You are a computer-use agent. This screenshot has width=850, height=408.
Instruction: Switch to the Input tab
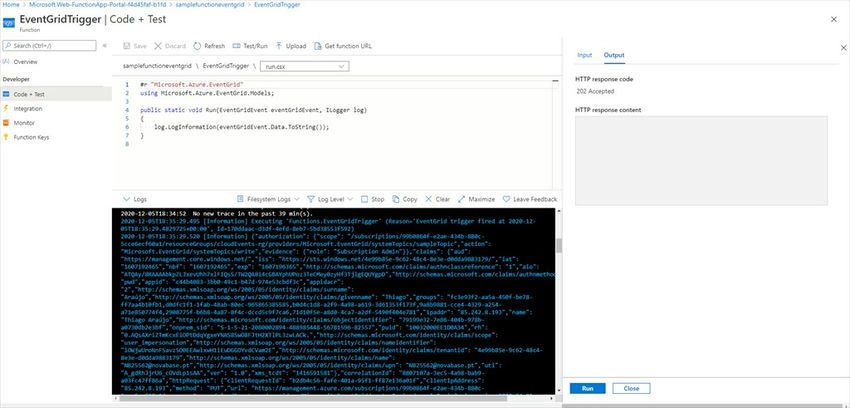(584, 55)
